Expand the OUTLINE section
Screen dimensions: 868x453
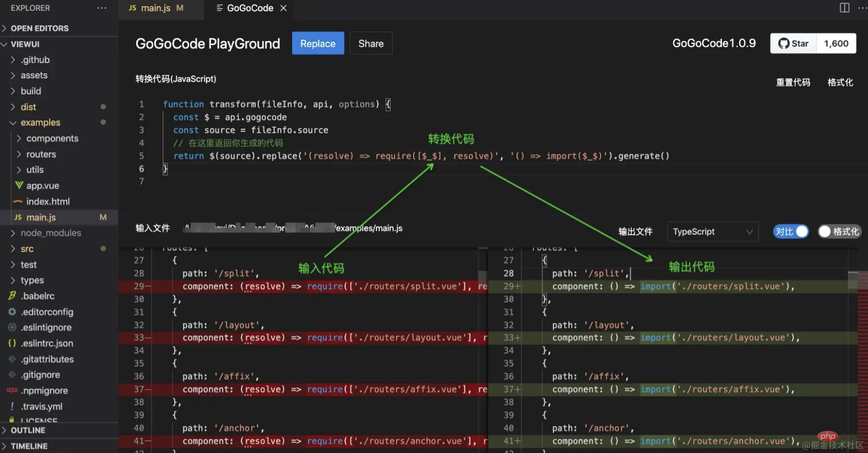tap(28, 430)
